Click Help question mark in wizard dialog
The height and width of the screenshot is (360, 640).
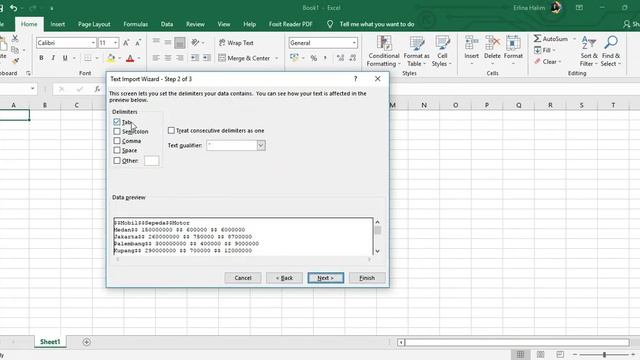(356, 79)
